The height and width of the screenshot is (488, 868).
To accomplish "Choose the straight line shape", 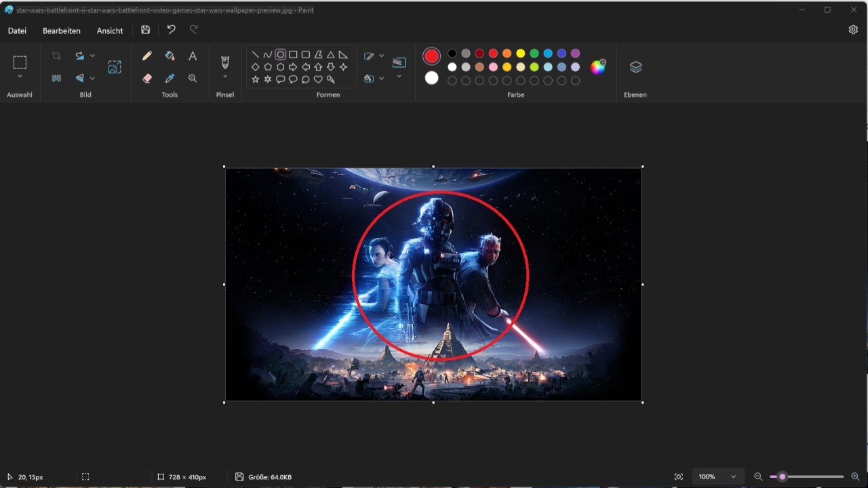I will [x=255, y=55].
